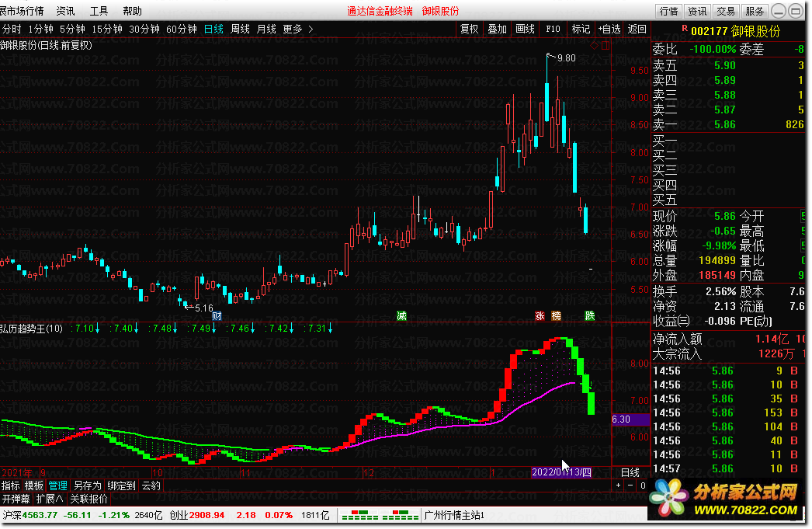812x529 pixels.
Task: Click the 卖一 5.86 quote row
Action: 728,124
